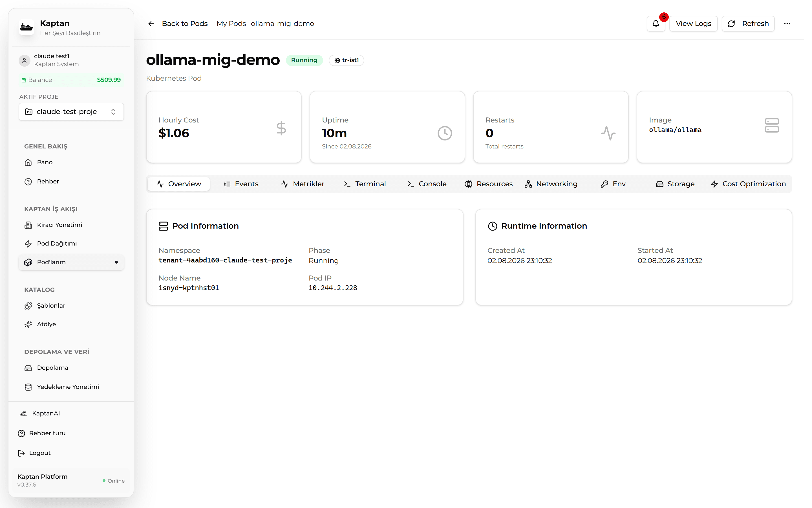Click the Refresh button
The height and width of the screenshot is (508, 812).
pos(748,23)
